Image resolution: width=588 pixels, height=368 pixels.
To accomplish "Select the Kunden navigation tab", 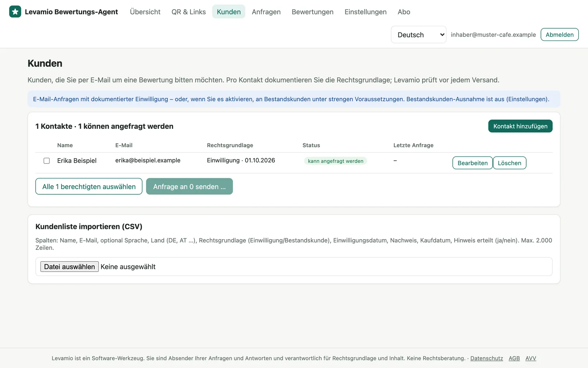I will (x=229, y=12).
